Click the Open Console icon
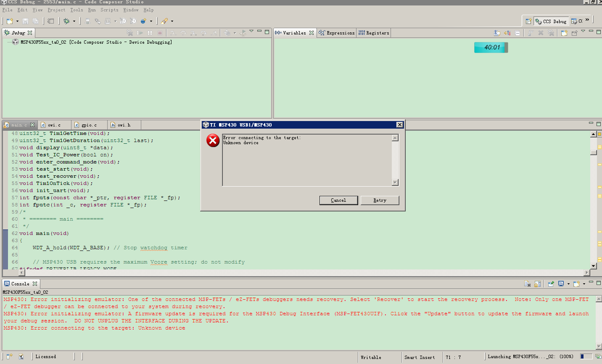 [576, 284]
